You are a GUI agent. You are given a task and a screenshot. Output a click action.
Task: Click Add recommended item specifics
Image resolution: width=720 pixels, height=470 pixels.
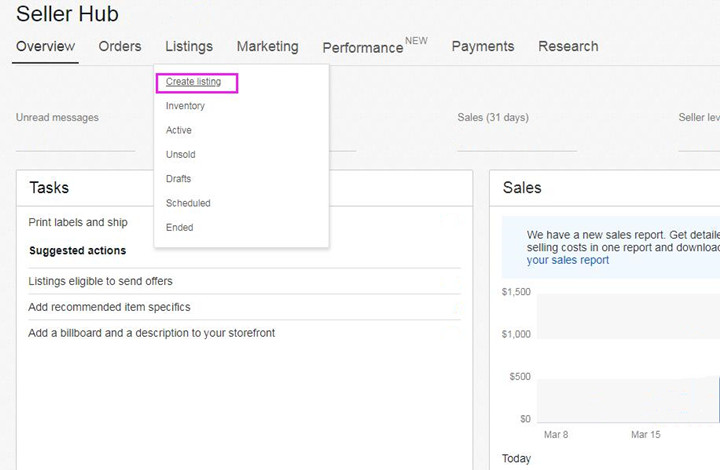click(109, 307)
